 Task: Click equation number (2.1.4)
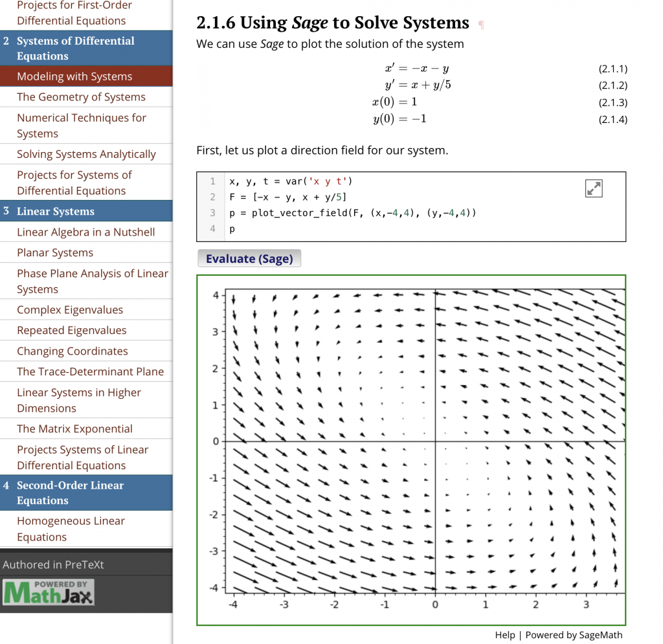[x=612, y=119]
